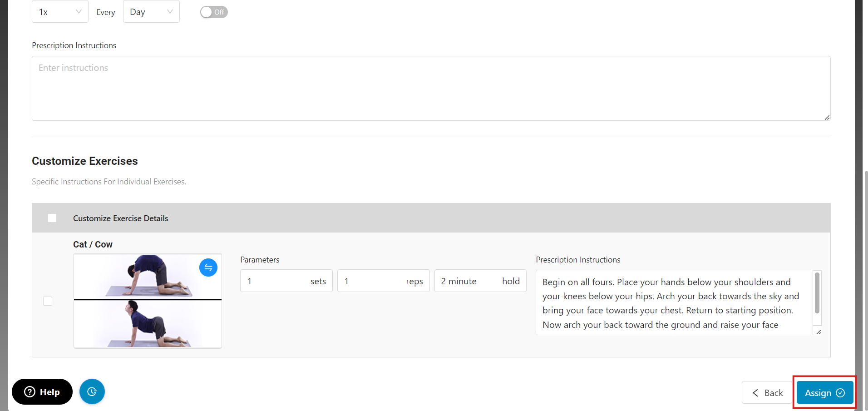Click the Enter instructions text area
Image resolution: width=868 pixels, height=411 pixels.
tap(431, 89)
